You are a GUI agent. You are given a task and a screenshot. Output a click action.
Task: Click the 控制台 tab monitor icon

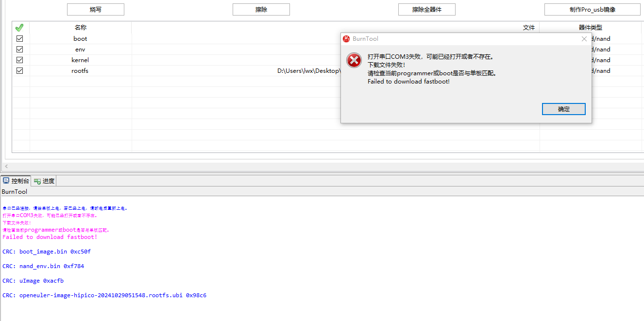click(x=6, y=181)
